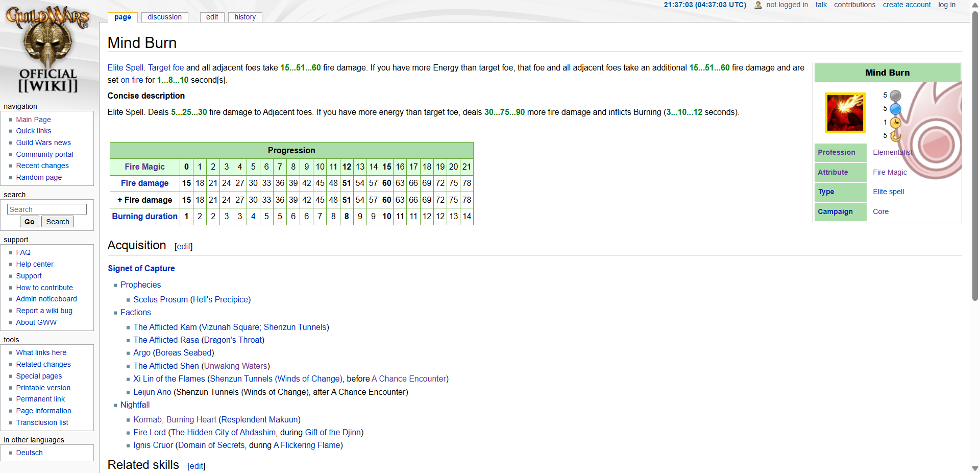Open Printable version
The image size is (980, 473).
(43, 388)
